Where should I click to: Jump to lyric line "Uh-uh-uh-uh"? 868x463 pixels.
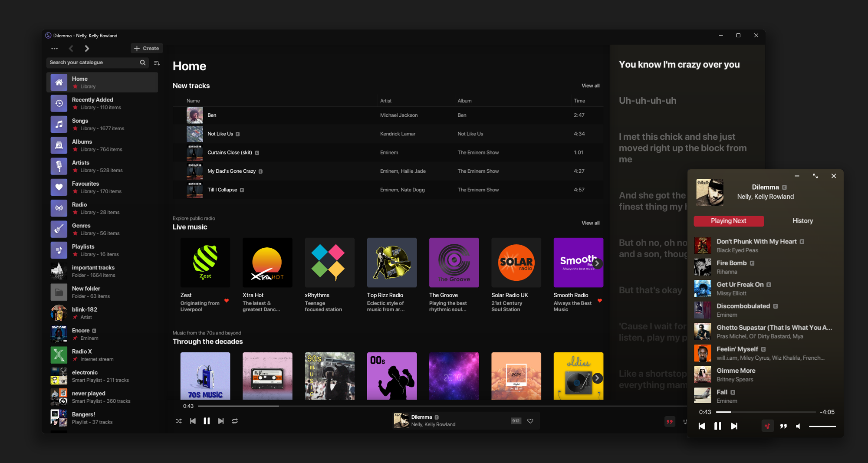pyautogui.click(x=648, y=101)
